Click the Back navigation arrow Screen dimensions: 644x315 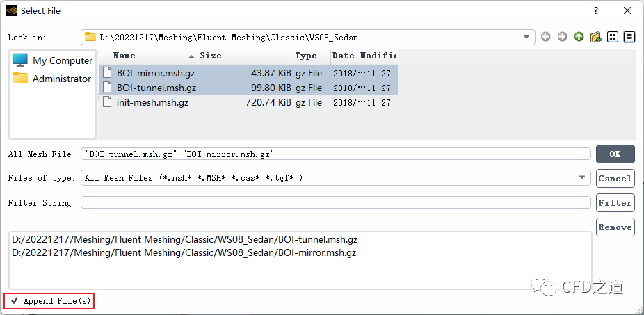tap(545, 37)
